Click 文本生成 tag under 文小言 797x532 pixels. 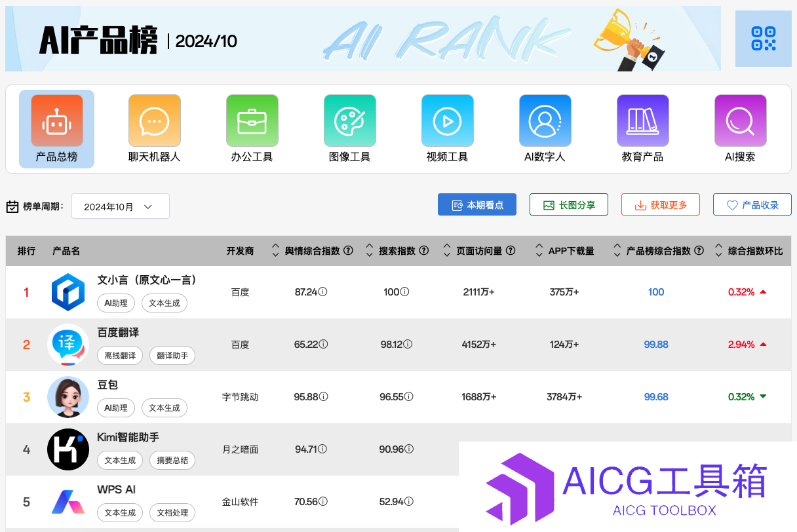click(165, 303)
